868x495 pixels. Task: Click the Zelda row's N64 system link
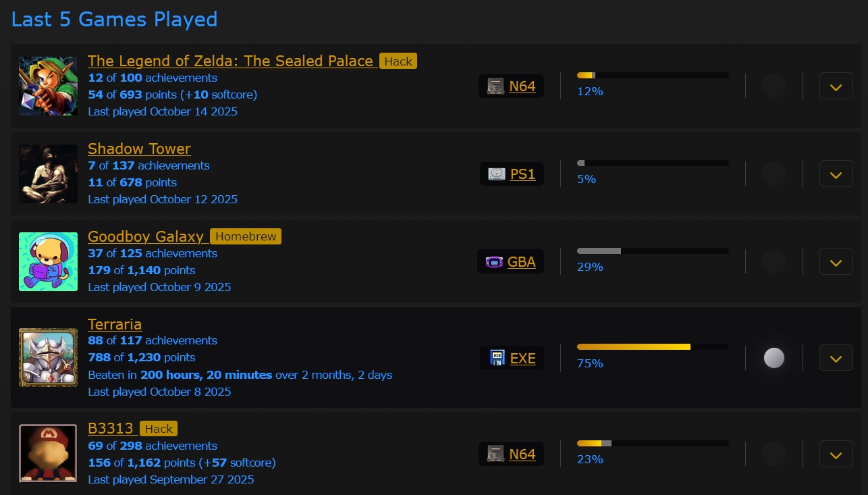(x=522, y=86)
